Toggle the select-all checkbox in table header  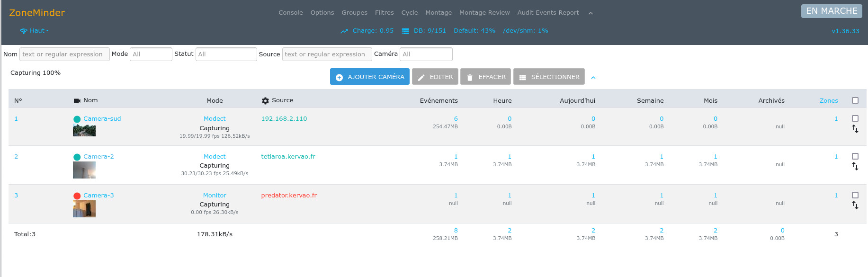click(x=855, y=100)
